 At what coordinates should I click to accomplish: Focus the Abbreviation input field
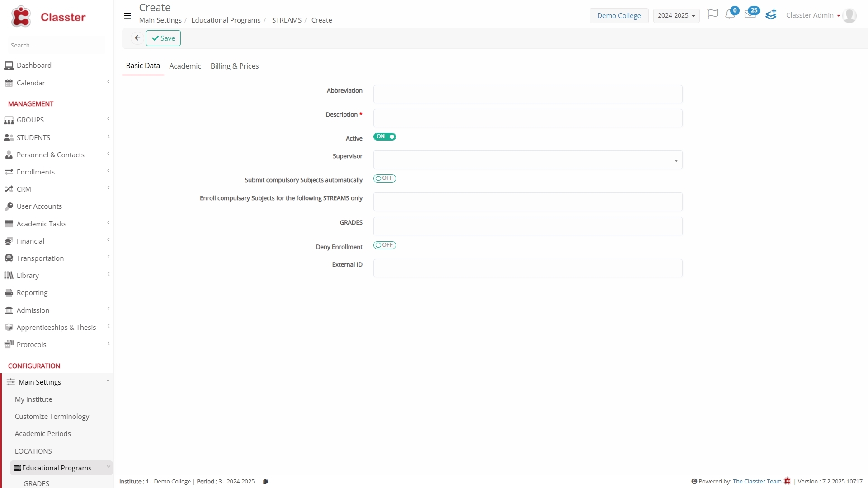528,94
